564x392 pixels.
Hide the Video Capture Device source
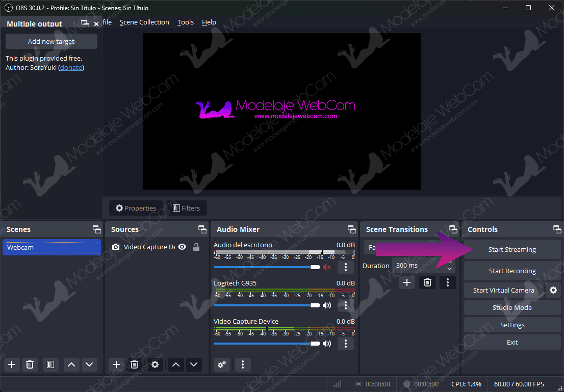tap(182, 247)
